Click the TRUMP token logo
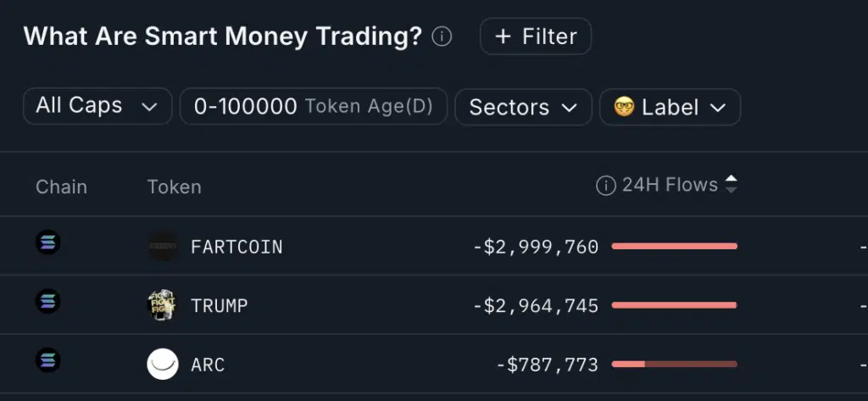Screen dimensions: 868x401 (162, 305)
